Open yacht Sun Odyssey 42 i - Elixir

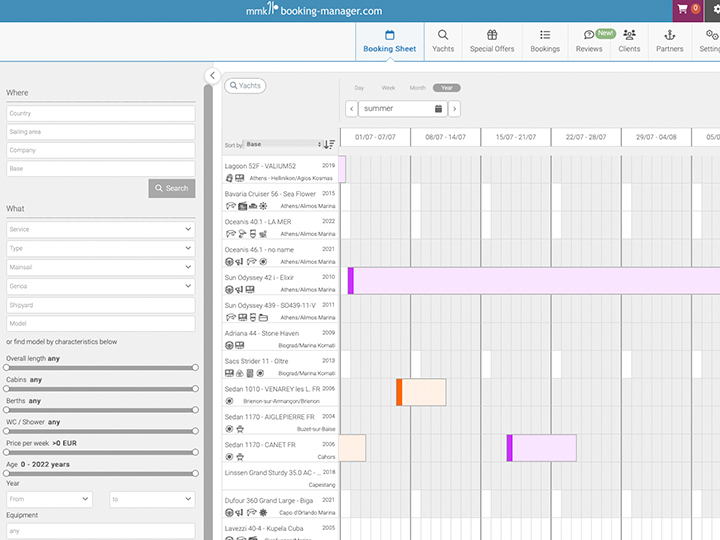[x=259, y=277]
